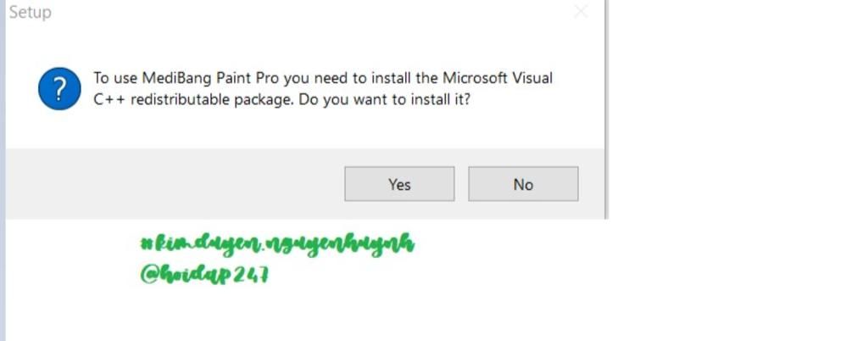The image size is (868, 341).
Task: Click the words Microsoft Visual
Action: [498, 78]
